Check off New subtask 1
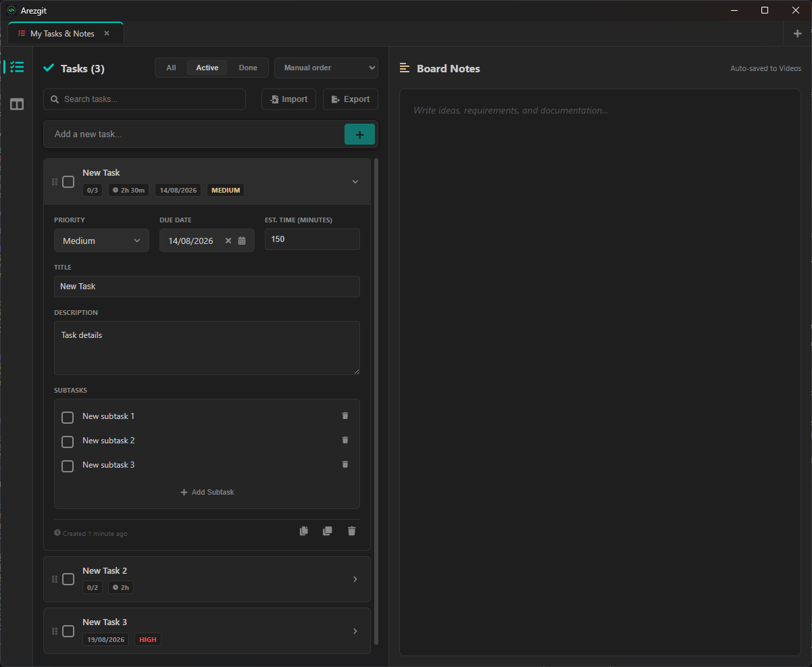 tap(68, 418)
